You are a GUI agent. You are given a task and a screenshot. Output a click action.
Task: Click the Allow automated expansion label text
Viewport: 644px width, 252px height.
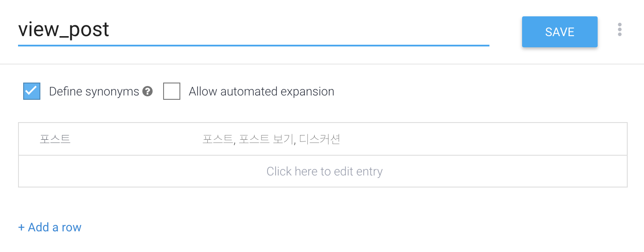tap(261, 92)
